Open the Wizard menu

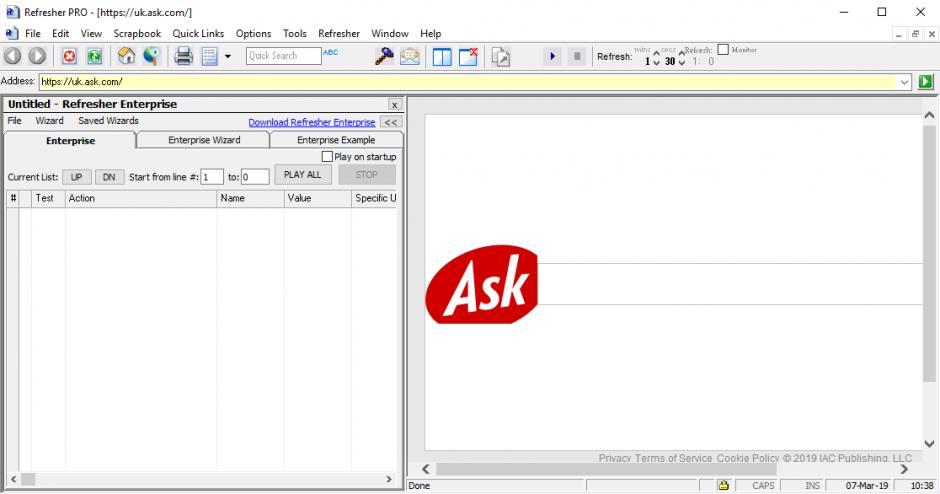point(49,121)
